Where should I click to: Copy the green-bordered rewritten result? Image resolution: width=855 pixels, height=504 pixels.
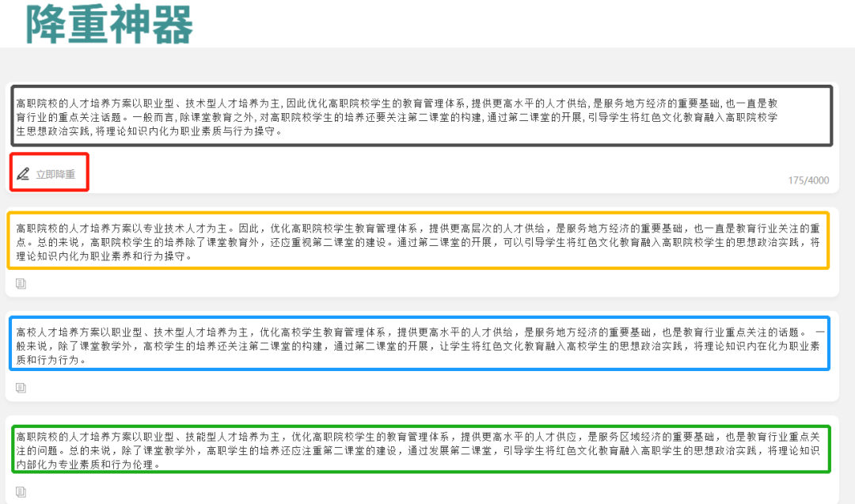click(x=21, y=491)
